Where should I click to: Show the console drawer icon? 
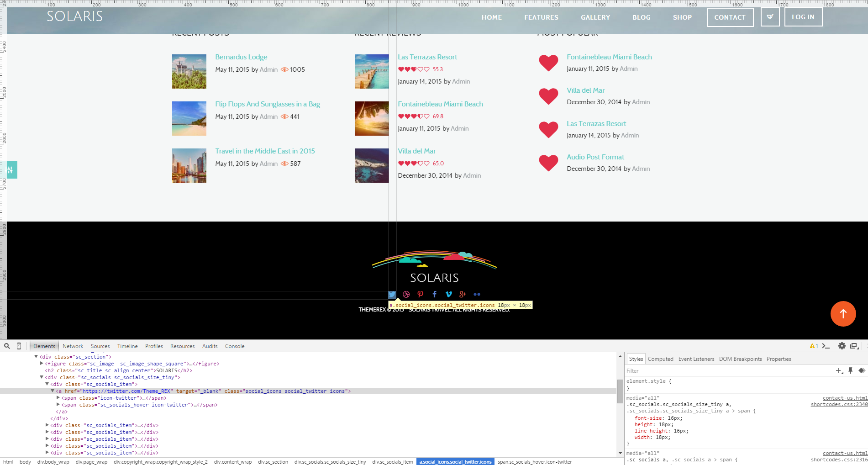point(826,346)
